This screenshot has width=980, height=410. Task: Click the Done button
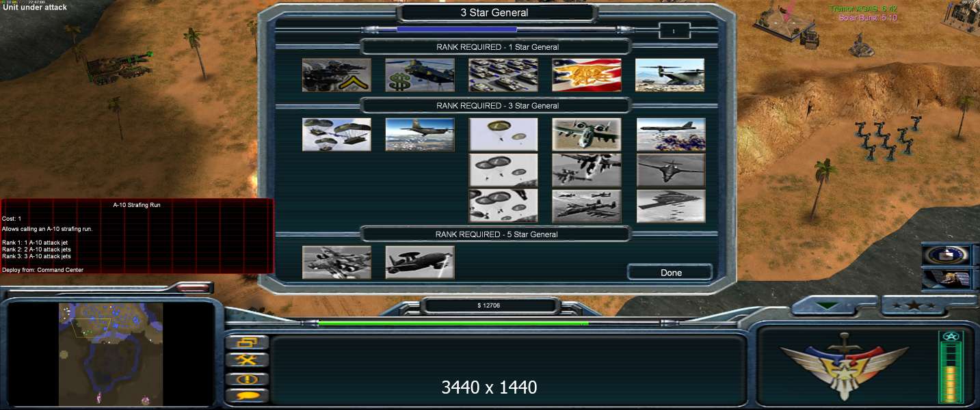click(671, 273)
